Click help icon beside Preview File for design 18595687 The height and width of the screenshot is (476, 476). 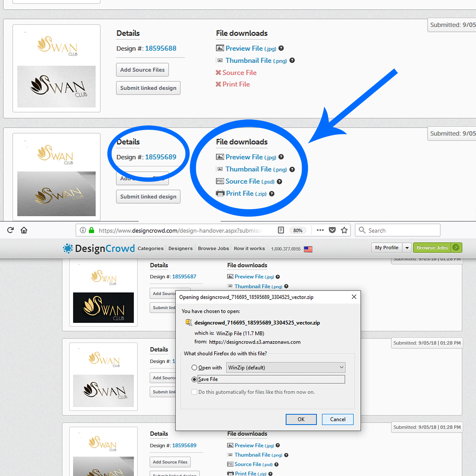(x=278, y=277)
